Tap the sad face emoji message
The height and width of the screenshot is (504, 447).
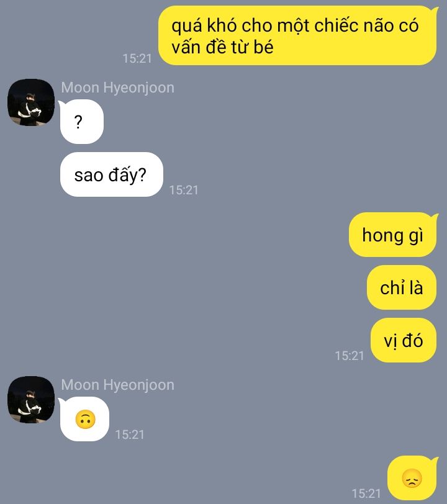tap(412, 479)
